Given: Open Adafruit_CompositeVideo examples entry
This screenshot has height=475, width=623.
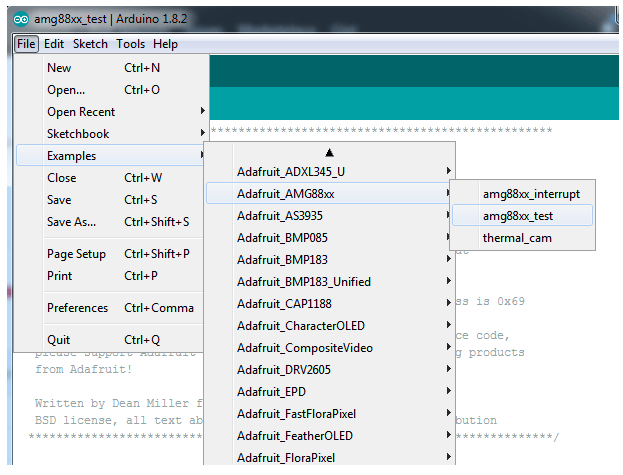Looking at the screenshot, I should [330, 348].
